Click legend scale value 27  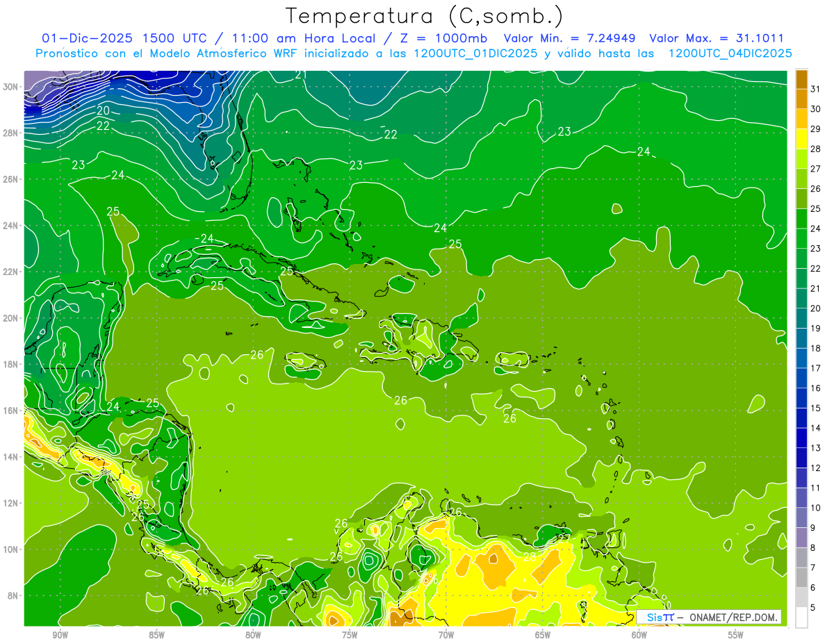click(816, 169)
